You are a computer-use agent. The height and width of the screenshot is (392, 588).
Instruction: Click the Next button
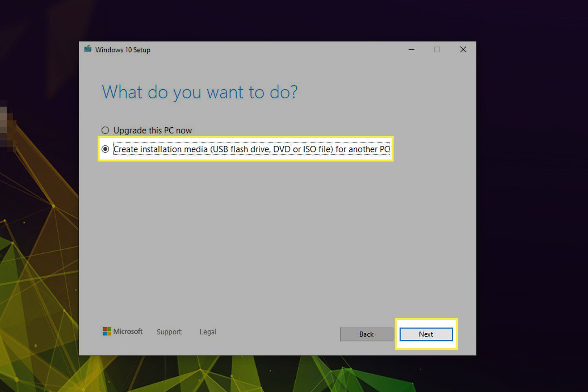pyautogui.click(x=426, y=334)
